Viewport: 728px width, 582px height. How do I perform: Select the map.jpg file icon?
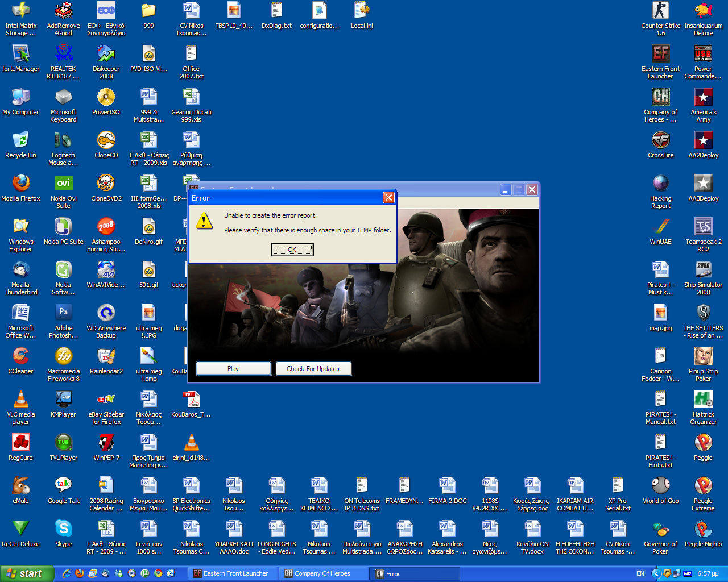pos(661,317)
